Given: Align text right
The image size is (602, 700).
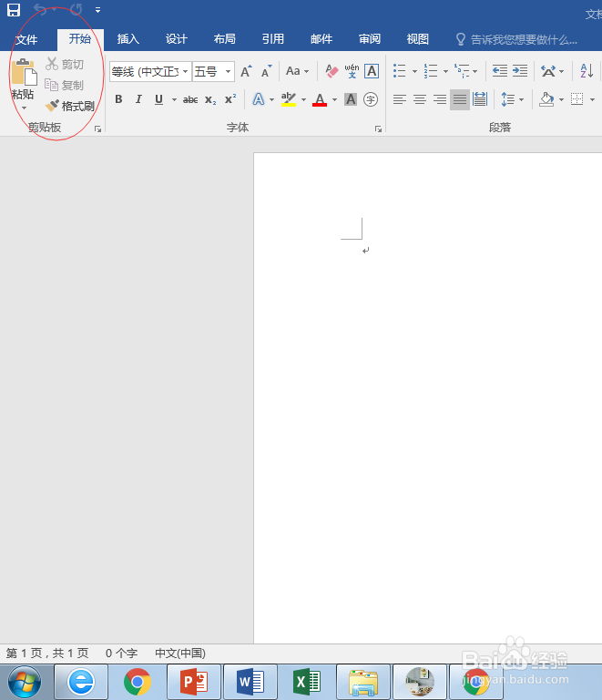Looking at the screenshot, I should tap(440, 99).
